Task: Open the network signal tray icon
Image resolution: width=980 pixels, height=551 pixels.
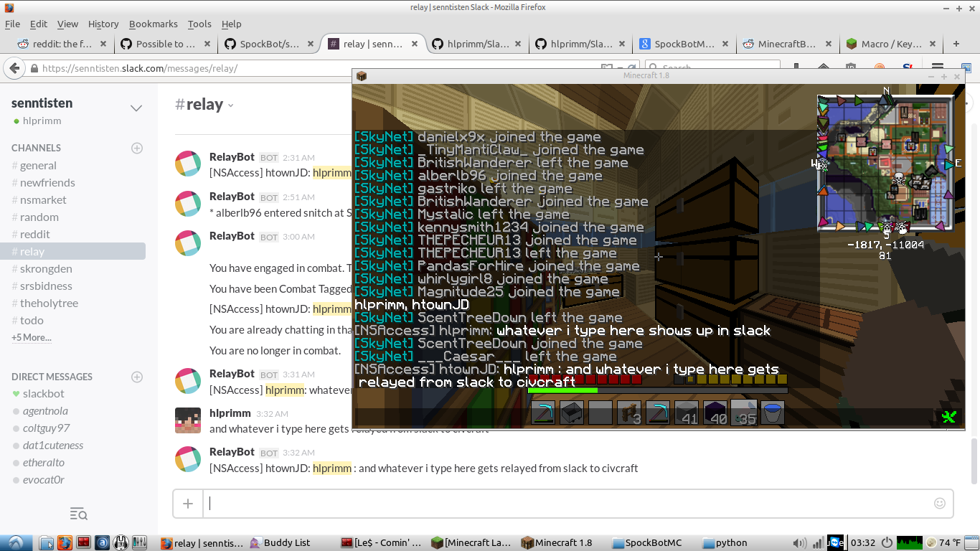Action: [x=818, y=542]
